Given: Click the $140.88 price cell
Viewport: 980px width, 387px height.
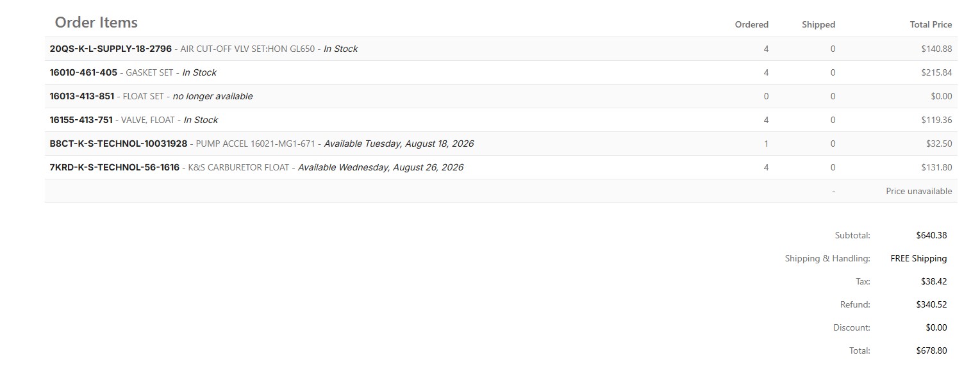Looking at the screenshot, I should pyautogui.click(x=936, y=49).
